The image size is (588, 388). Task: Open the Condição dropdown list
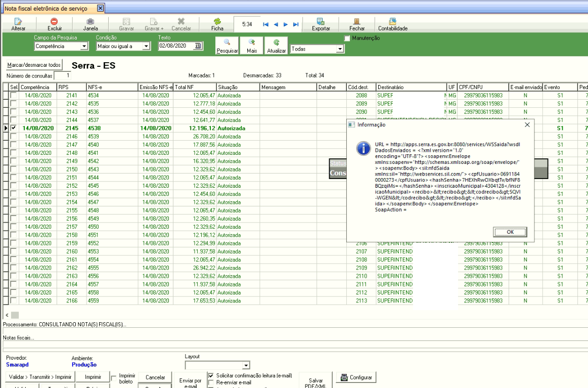[x=146, y=47]
